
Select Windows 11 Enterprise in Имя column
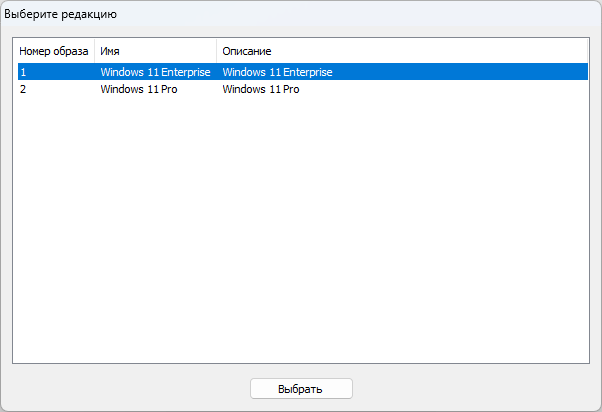coord(155,72)
